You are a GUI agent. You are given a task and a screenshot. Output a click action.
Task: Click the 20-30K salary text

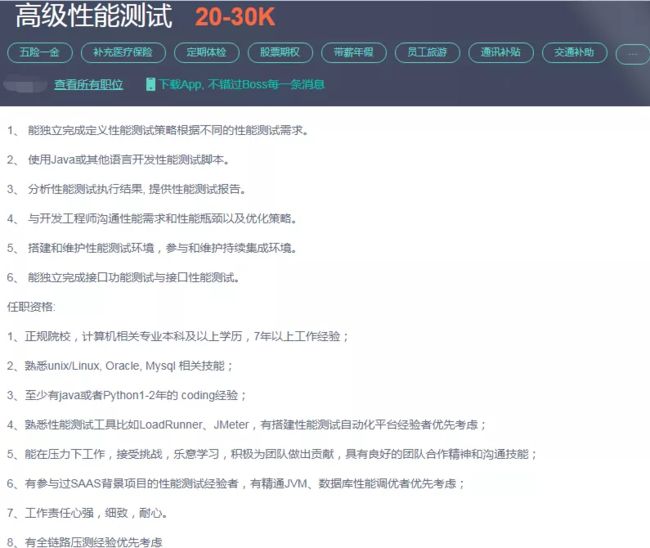point(235,17)
